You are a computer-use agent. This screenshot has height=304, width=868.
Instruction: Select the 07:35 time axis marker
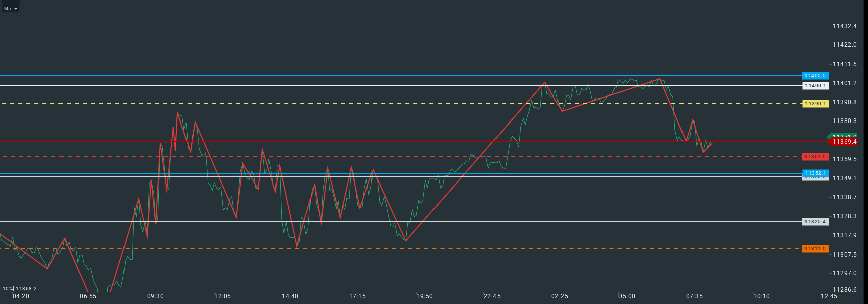(694, 296)
